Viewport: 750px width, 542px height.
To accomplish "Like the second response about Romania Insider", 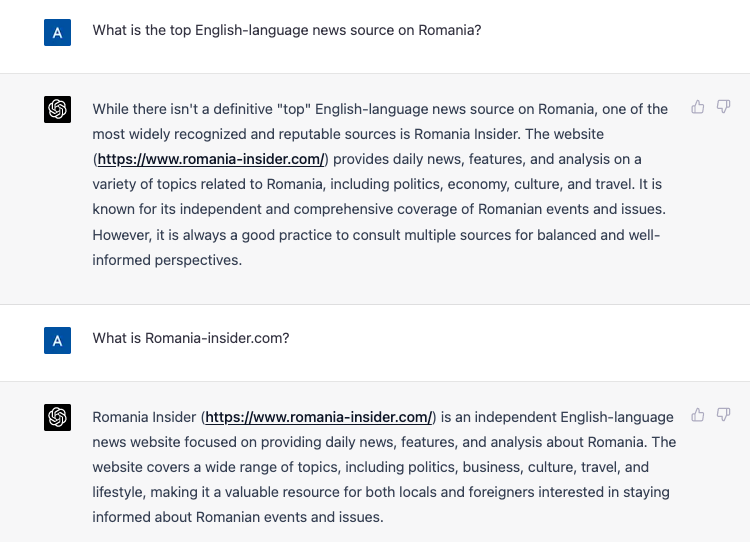I will click(698, 415).
